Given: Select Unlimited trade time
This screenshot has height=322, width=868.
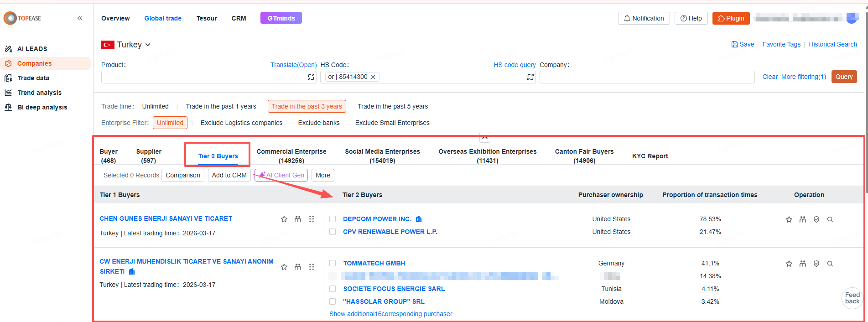Looking at the screenshot, I should [155, 106].
